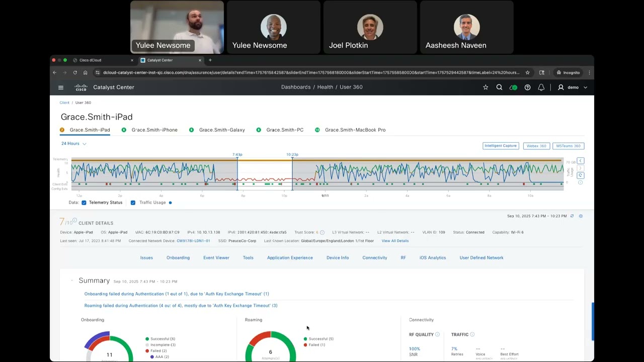
Task: Open the Roaming failed during Authentication link
Action: point(181,306)
